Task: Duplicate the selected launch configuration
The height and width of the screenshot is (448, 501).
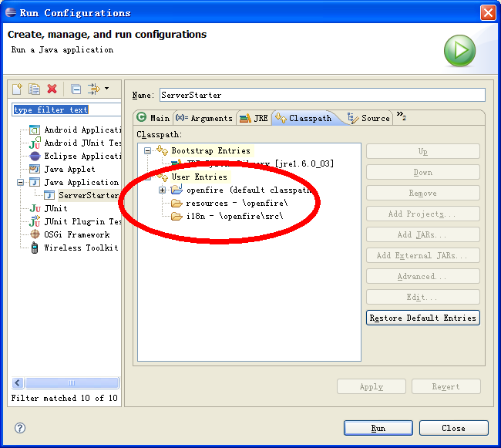Action: click(x=34, y=89)
